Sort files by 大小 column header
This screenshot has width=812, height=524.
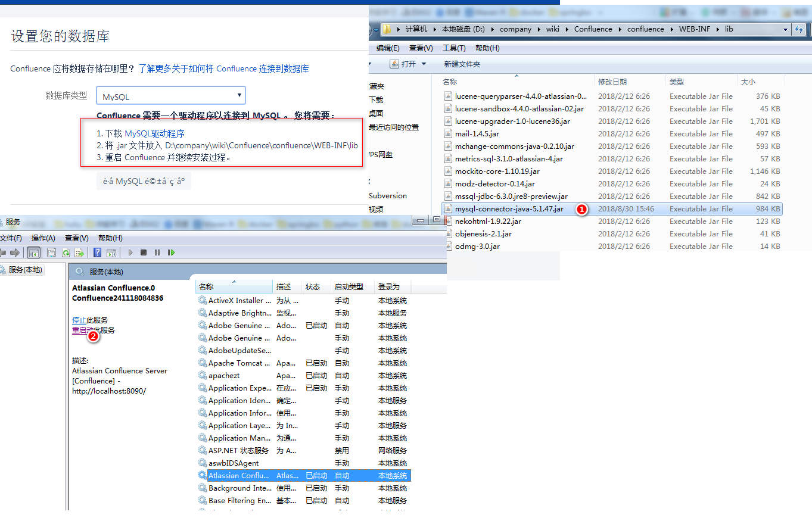click(x=761, y=82)
